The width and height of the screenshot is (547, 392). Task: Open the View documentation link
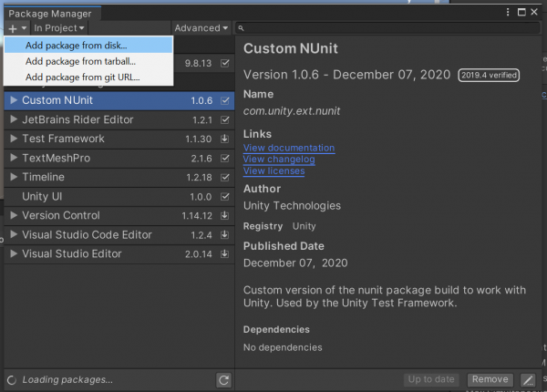[288, 148]
